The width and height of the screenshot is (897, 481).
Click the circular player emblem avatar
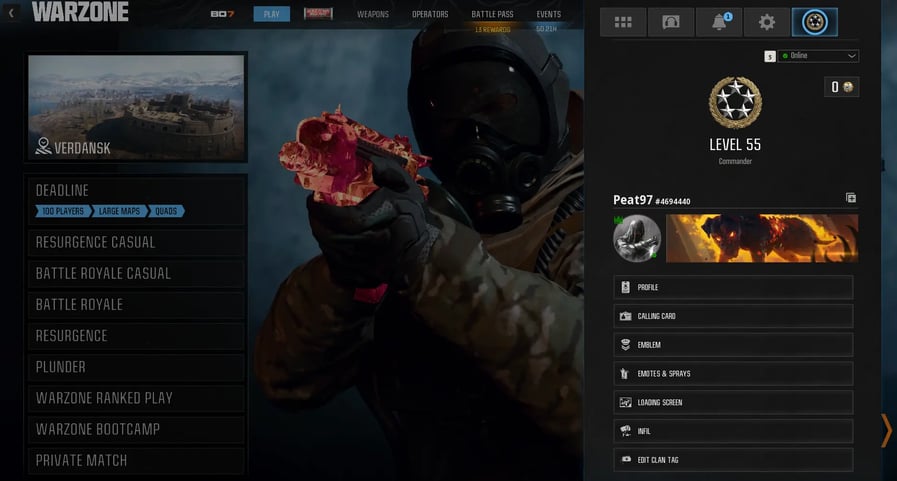point(637,238)
